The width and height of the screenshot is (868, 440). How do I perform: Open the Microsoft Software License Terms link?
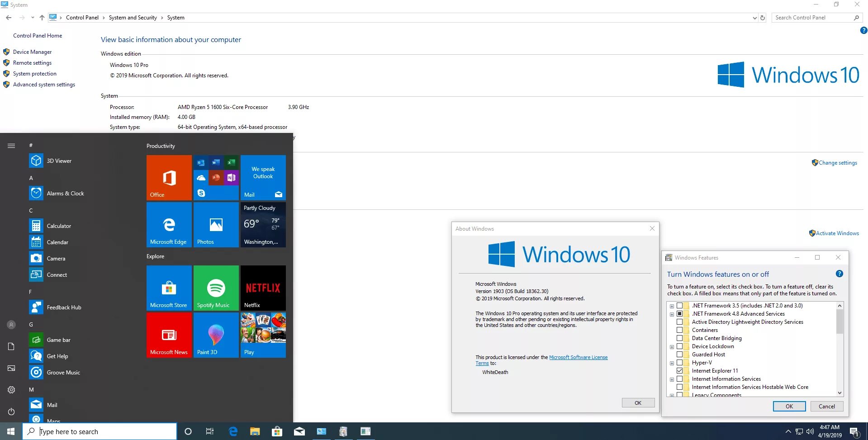point(578,357)
